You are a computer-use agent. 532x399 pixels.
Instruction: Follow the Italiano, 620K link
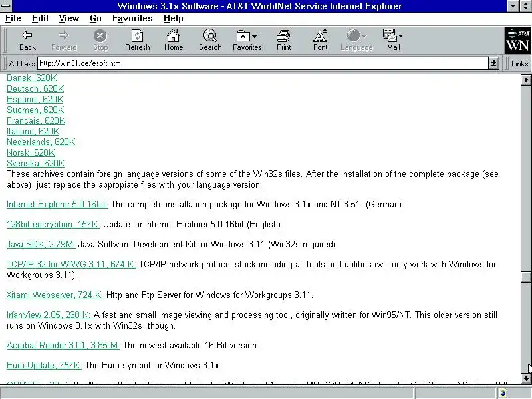[33, 131]
